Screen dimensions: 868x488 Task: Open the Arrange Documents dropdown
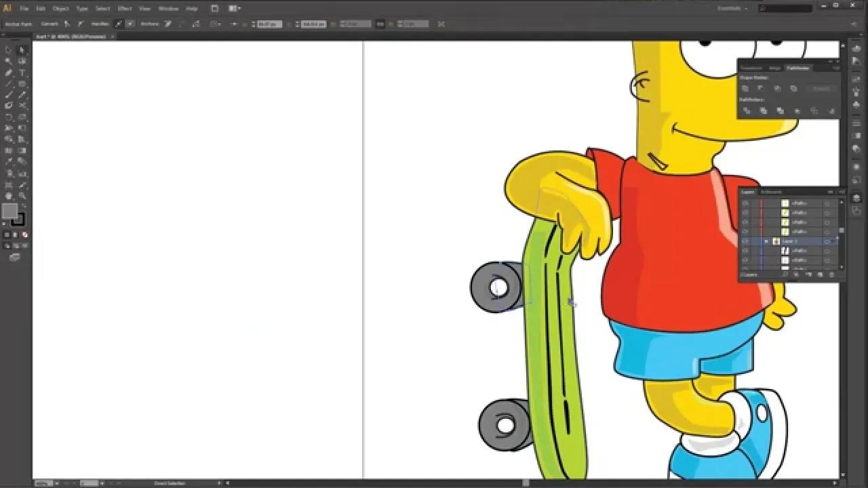coord(235,9)
